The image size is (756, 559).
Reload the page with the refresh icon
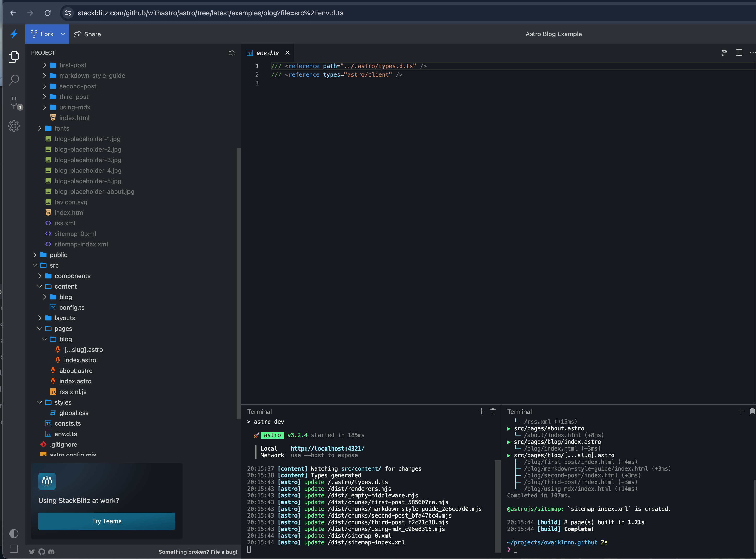(47, 13)
